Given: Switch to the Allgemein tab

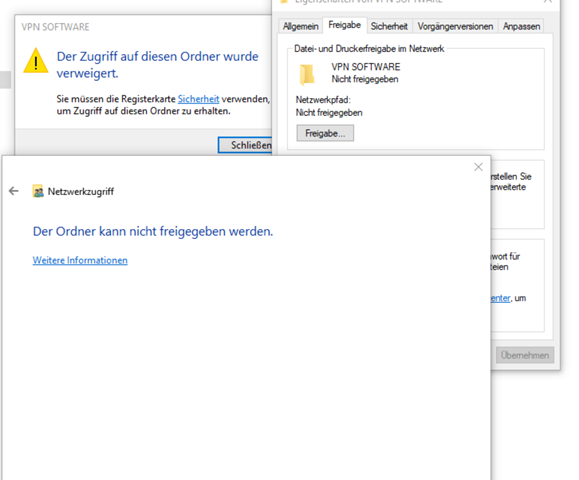Looking at the screenshot, I should tap(300, 26).
